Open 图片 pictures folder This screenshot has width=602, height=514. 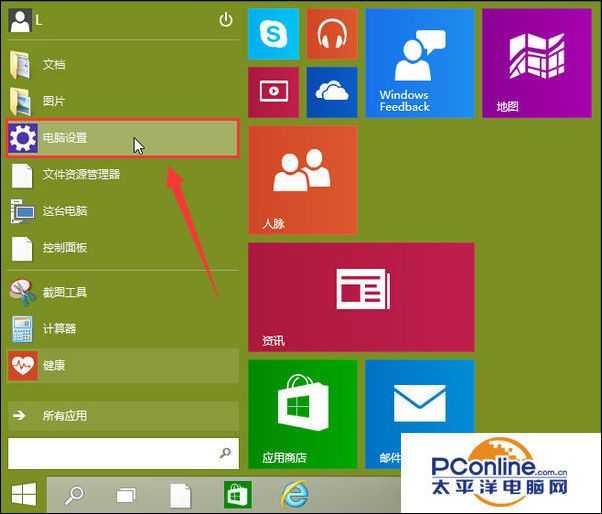pyautogui.click(x=123, y=101)
